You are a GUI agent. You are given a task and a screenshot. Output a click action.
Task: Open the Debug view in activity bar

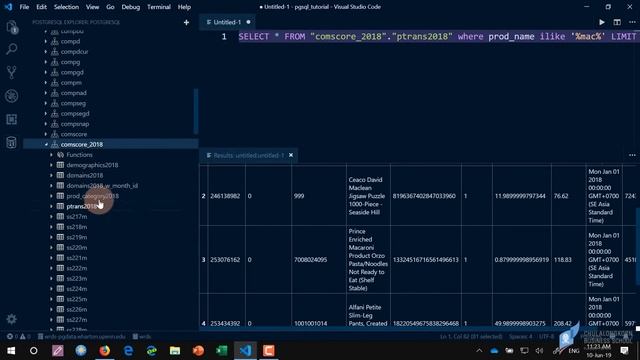tap(12, 96)
